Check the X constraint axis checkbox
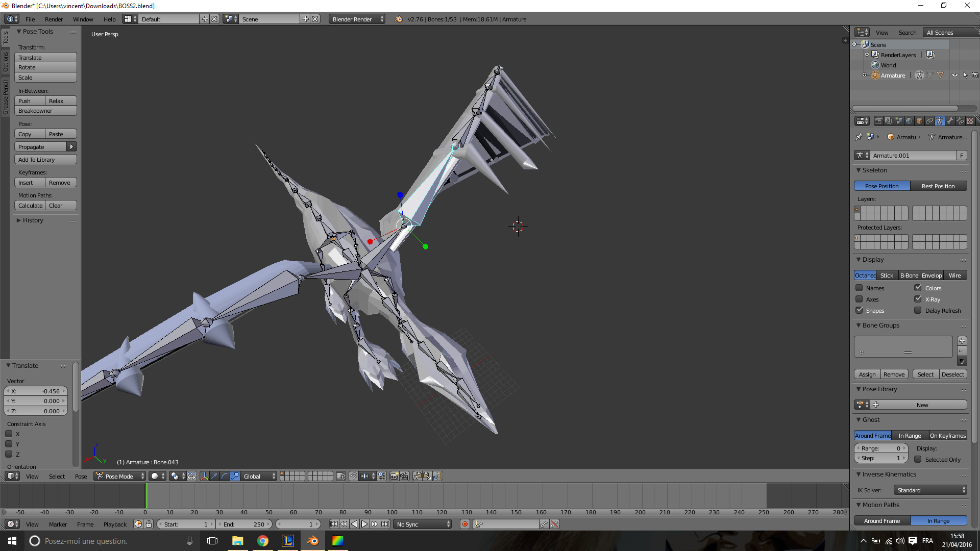Image resolution: width=980 pixels, height=551 pixels. tap(9, 434)
